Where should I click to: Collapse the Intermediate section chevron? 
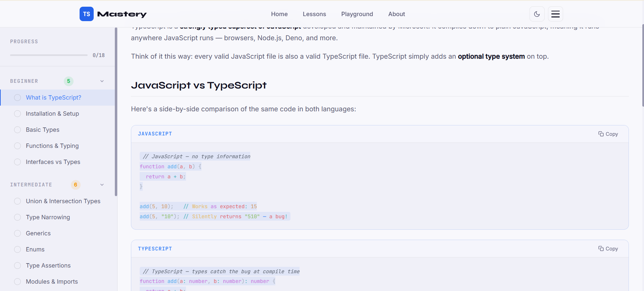coord(102,185)
